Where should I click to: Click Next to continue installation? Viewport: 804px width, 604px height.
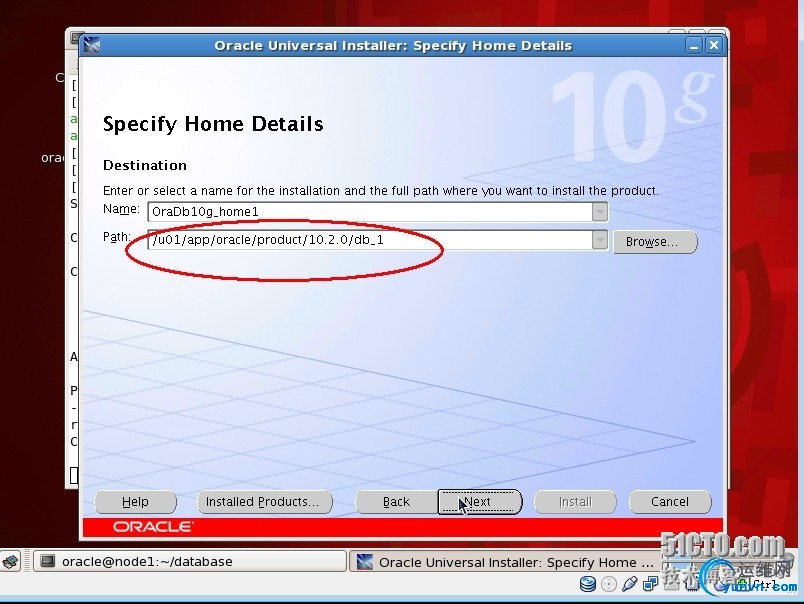(479, 501)
